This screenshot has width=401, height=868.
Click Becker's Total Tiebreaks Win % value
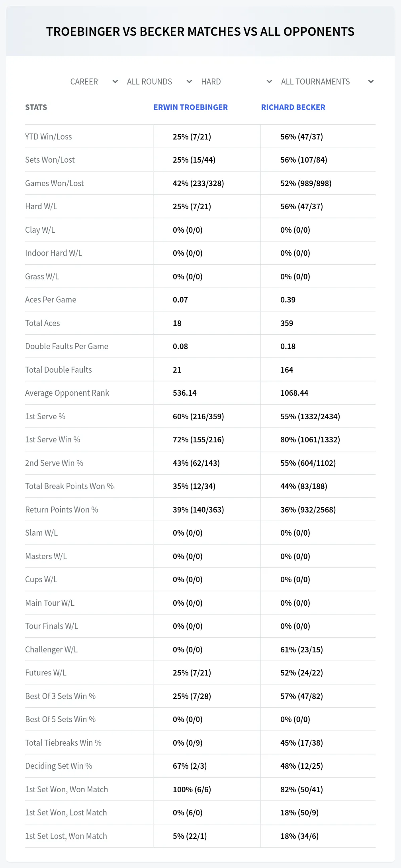point(301,743)
